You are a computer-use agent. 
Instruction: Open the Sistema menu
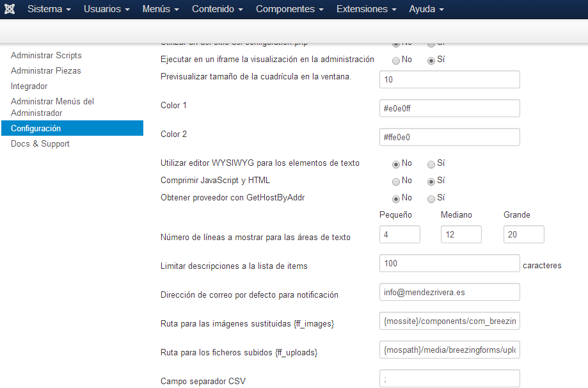pos(49,9)
